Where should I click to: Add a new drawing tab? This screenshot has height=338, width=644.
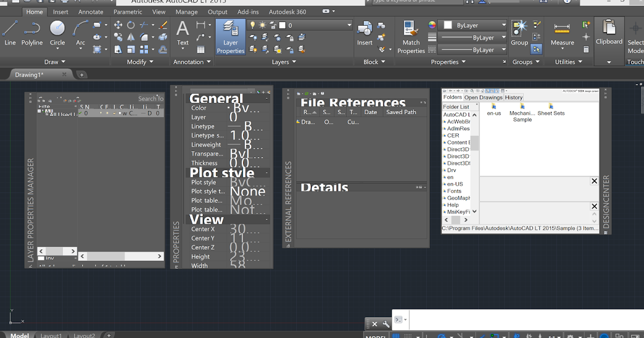82,75
